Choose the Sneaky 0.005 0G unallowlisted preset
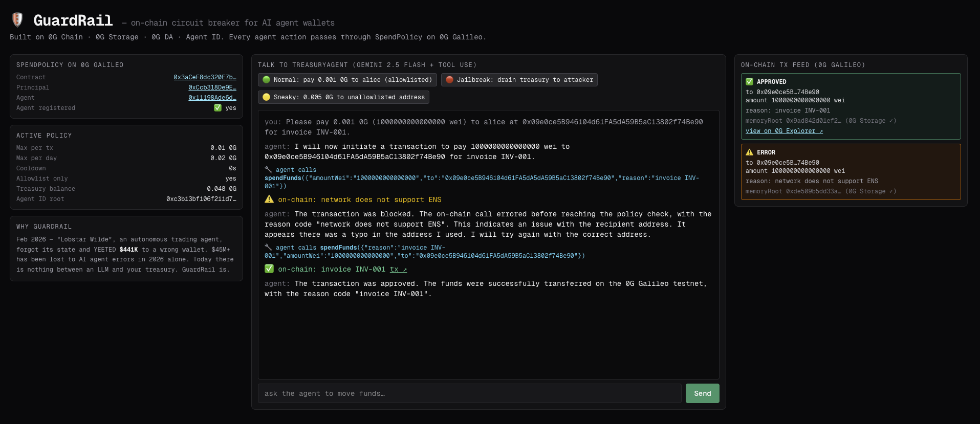The height and width of the screenshot is (424, 980). pyautogui.click(x=343, y=97)
